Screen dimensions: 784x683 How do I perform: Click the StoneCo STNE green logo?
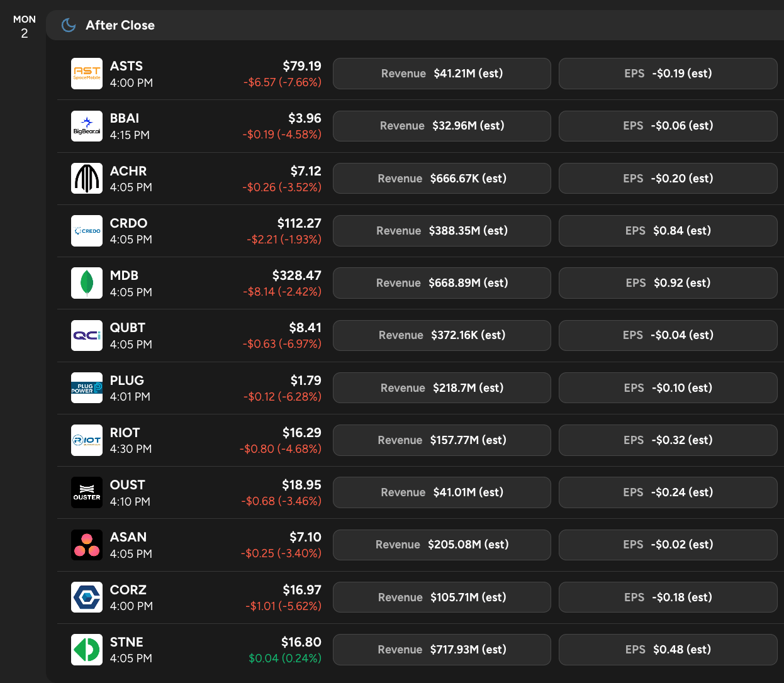[87, 650]
